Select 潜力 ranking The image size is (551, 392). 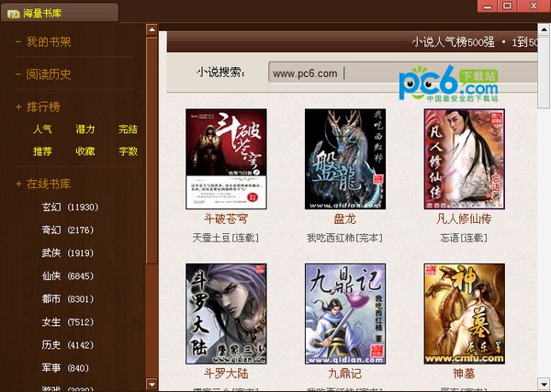pyautogui.click(x=85, y=129)
